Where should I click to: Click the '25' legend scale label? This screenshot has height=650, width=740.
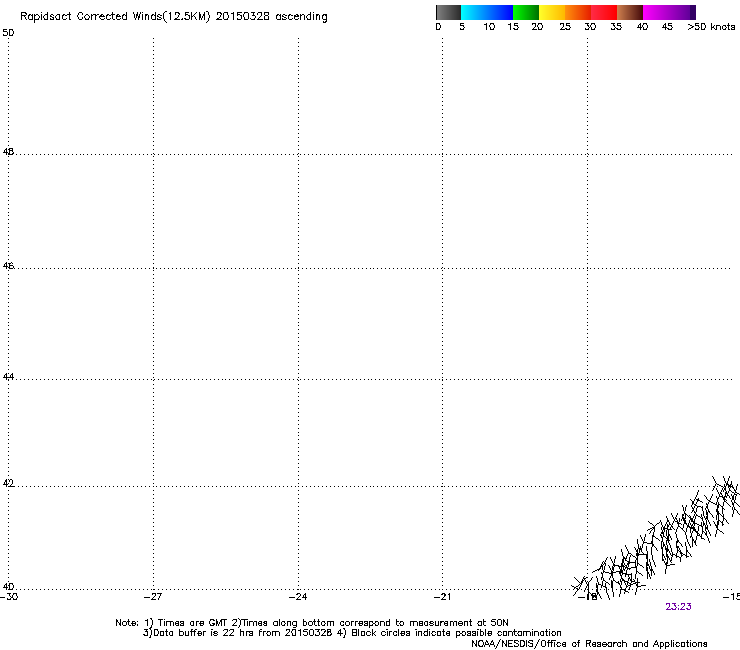pyautogui.click(x=565, y=27)
